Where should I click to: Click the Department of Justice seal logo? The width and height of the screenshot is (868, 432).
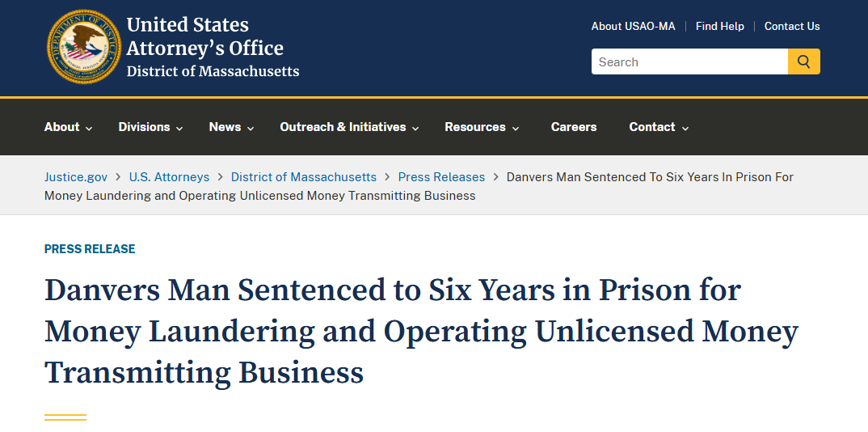83,47
